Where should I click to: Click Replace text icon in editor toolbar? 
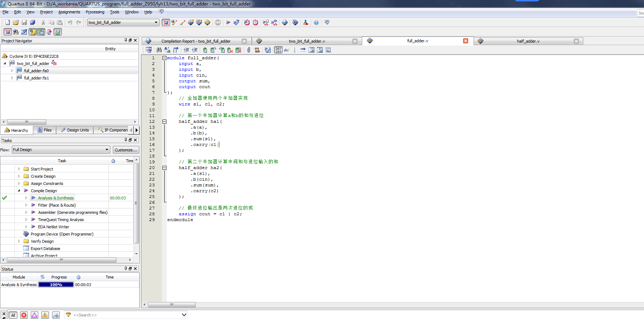[167, 50]
